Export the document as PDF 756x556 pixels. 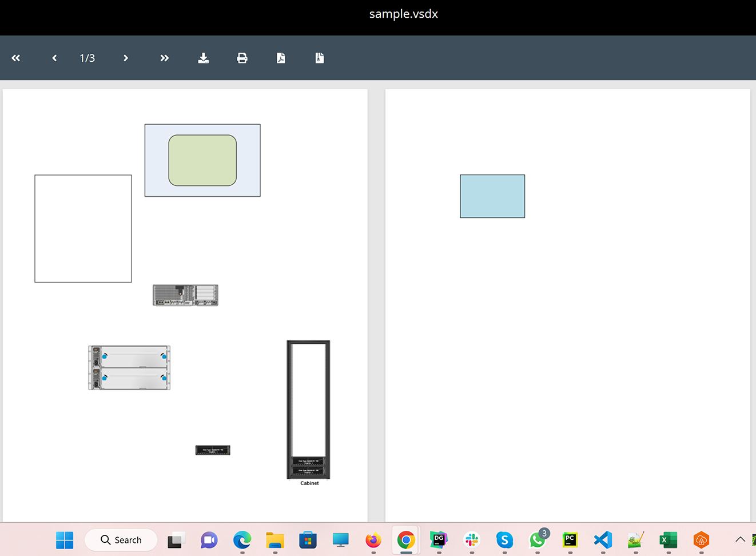point(281,58)
